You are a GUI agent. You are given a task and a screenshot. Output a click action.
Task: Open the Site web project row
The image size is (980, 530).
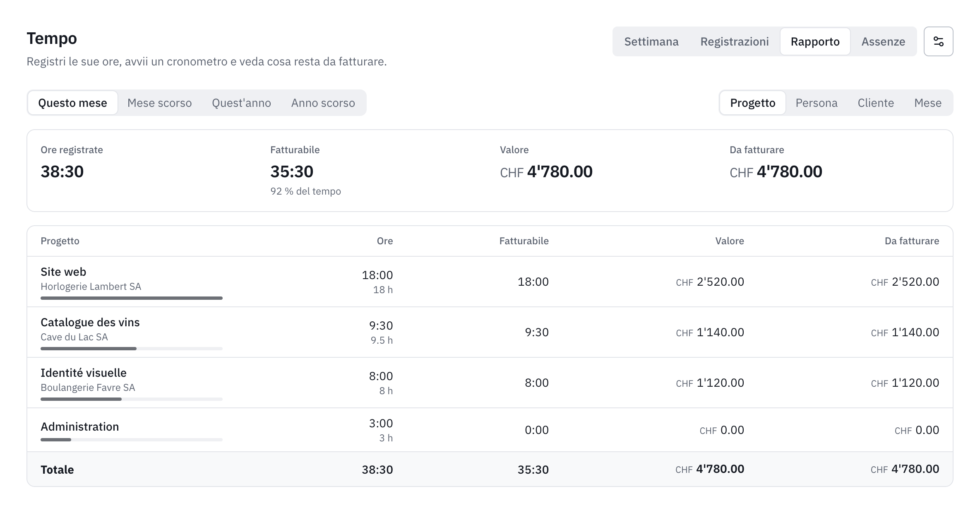click(490, 282)
